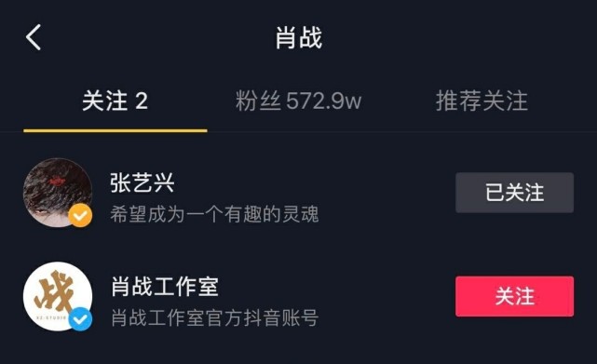Tap the blue verified badge on 肖战工作室

coord(80,319)
